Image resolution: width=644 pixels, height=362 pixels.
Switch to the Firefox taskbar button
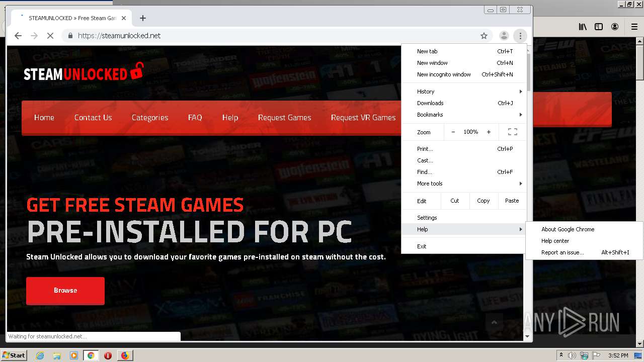point(125,355)
